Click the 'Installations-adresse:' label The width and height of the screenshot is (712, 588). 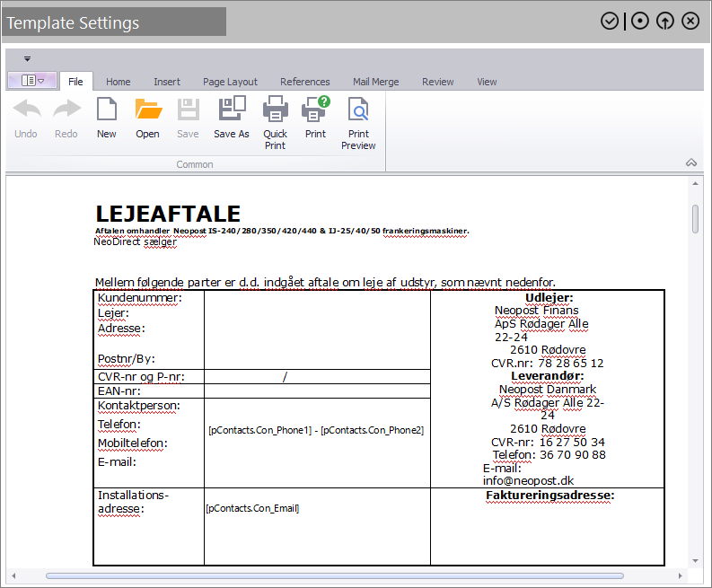coord(133,502)
